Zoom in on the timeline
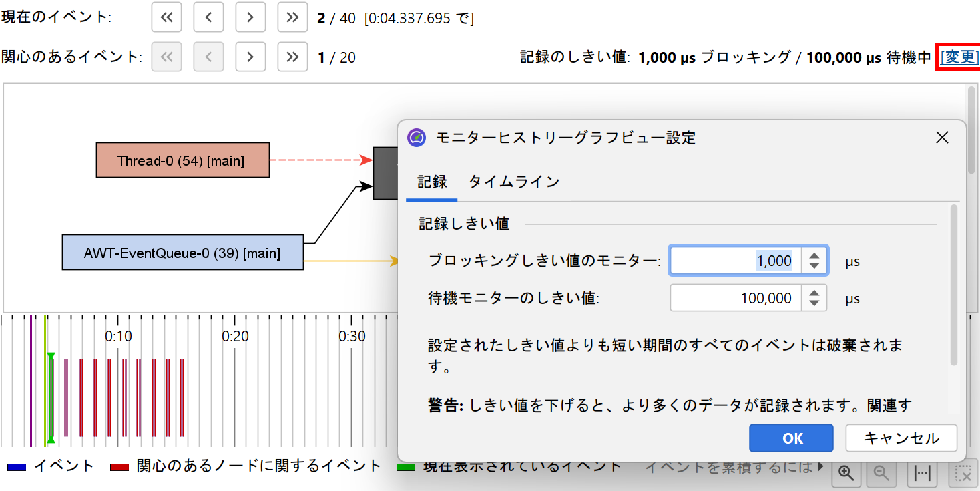Image resolution: width=980 pixels, height=491 pixels. click(x=846, y=473)
